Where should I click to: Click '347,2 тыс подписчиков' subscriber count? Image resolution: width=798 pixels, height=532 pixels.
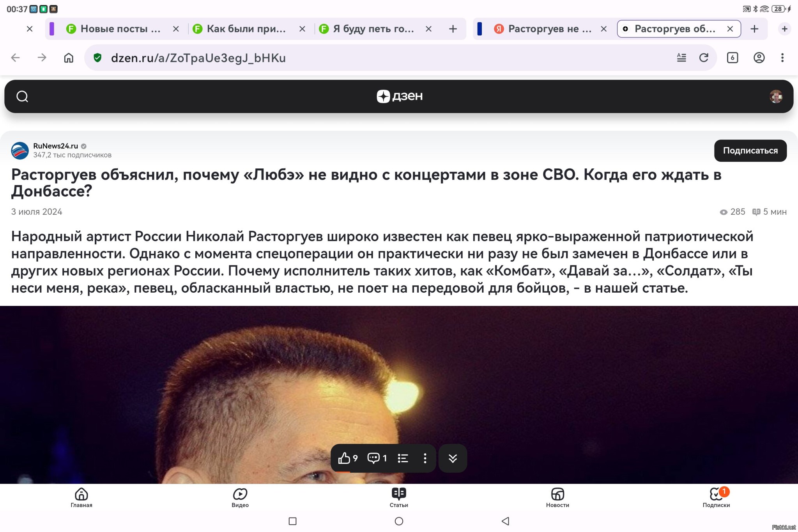(72, 155)
